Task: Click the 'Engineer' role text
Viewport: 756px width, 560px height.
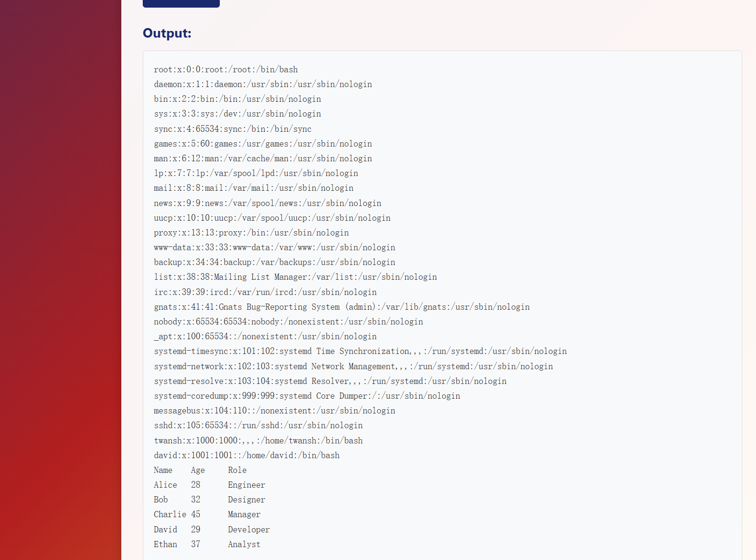Action: [x=246, y=485]
